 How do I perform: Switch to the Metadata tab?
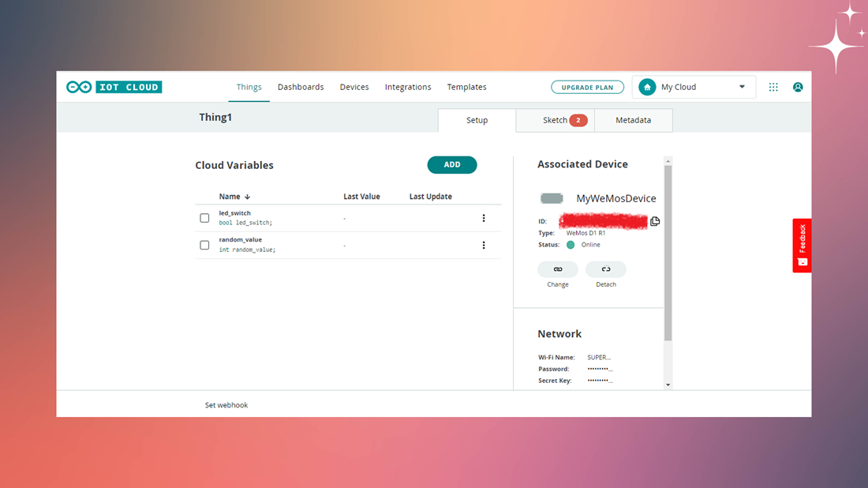pos(634,120)
